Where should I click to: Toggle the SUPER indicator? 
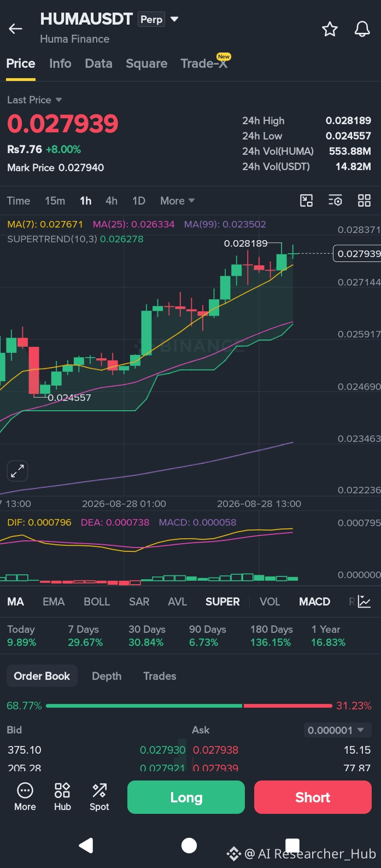[222, 602]
